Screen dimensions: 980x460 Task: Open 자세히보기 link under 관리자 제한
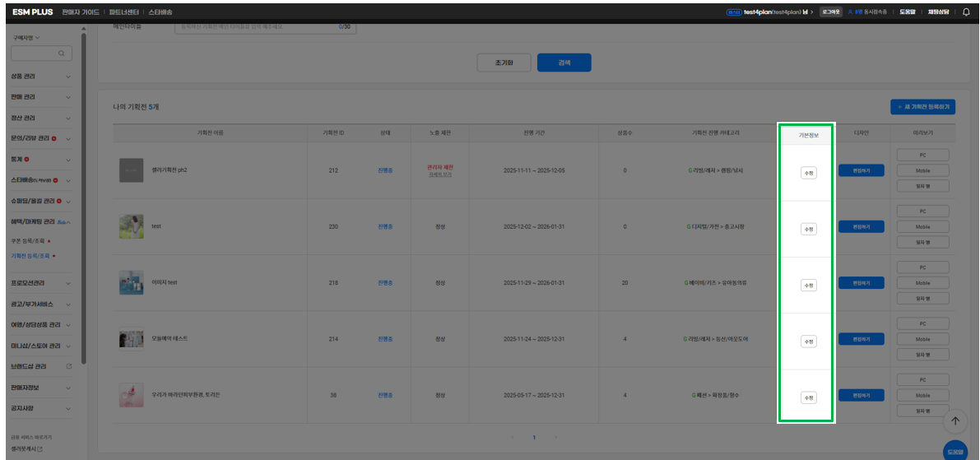pos(440,174)
